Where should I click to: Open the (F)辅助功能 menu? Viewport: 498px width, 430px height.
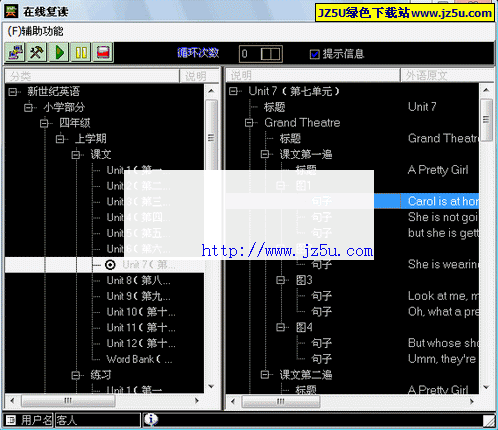pos(36,31)
